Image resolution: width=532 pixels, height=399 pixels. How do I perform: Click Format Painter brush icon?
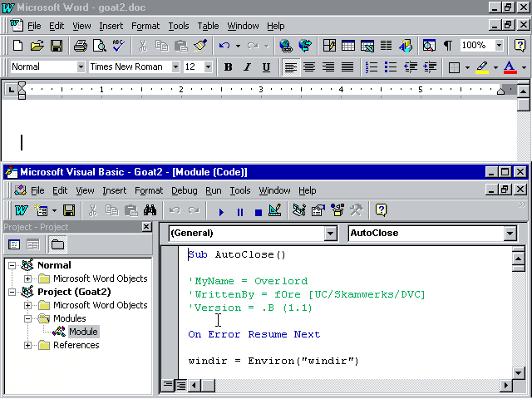tap(200, 46)
